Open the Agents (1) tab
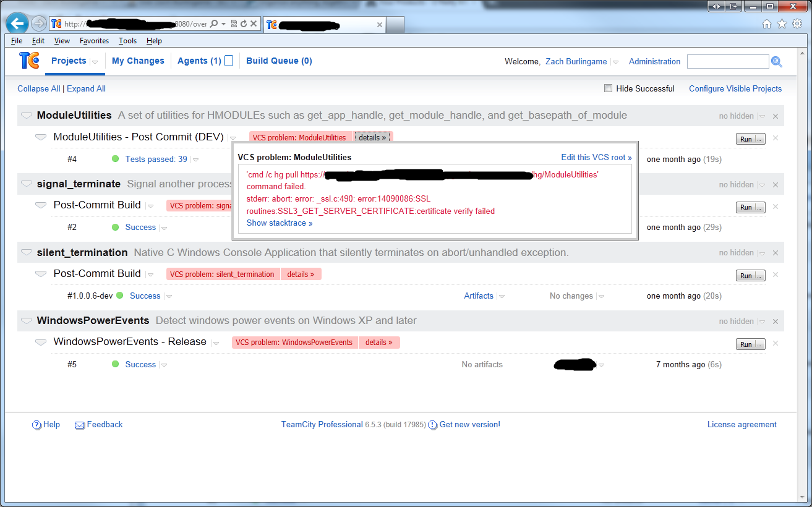The width and height of the screenshot is (812, 507). [199, 61]
